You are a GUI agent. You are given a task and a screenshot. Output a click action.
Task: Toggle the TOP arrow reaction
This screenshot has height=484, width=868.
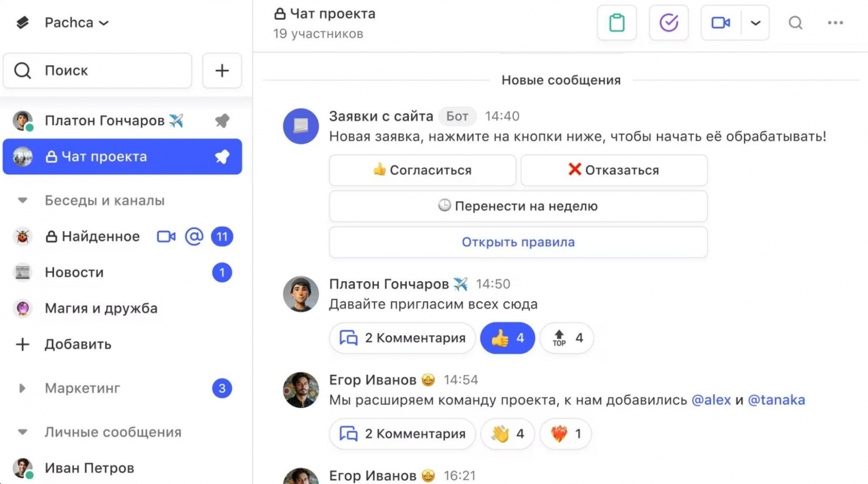tap(566, 338)
